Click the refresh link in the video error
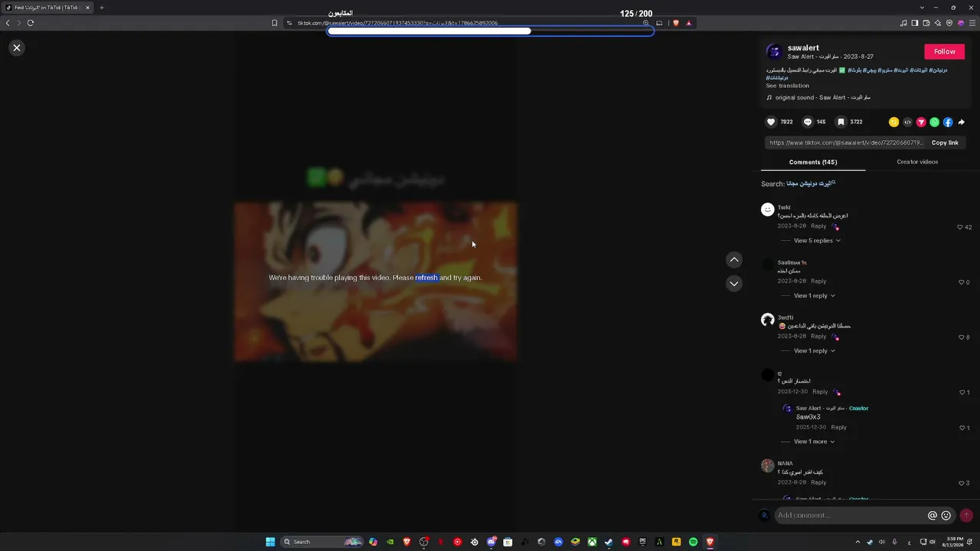This screenshot has width=980, height=551. pyautogui.click(x=426, y=278)
